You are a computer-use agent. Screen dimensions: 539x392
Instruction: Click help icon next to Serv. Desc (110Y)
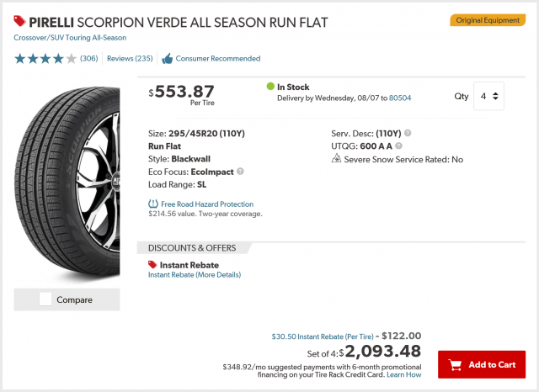[x=408, y=133]
